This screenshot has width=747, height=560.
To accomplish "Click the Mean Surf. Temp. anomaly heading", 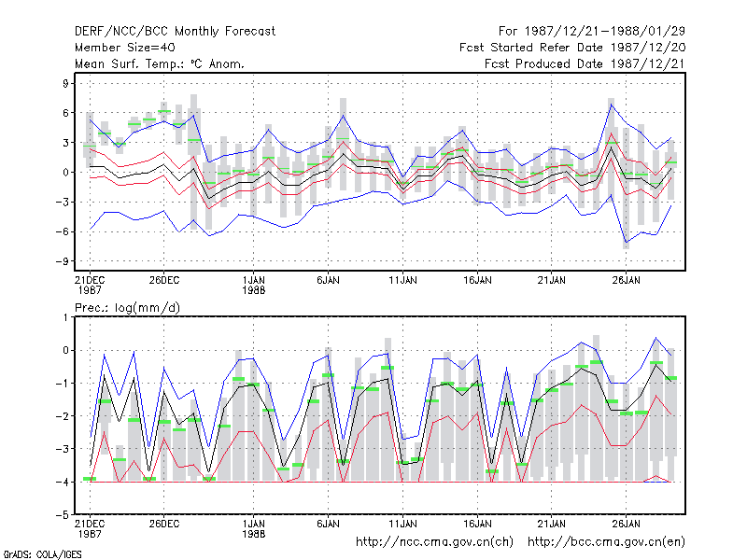I will (x=160, y=63).
